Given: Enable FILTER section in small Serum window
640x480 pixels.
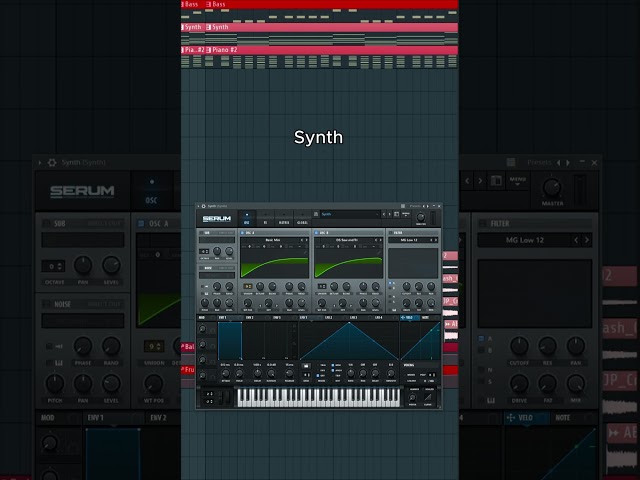Looking at the screenshot, I should pyautogui.click(x=391, y=233).
